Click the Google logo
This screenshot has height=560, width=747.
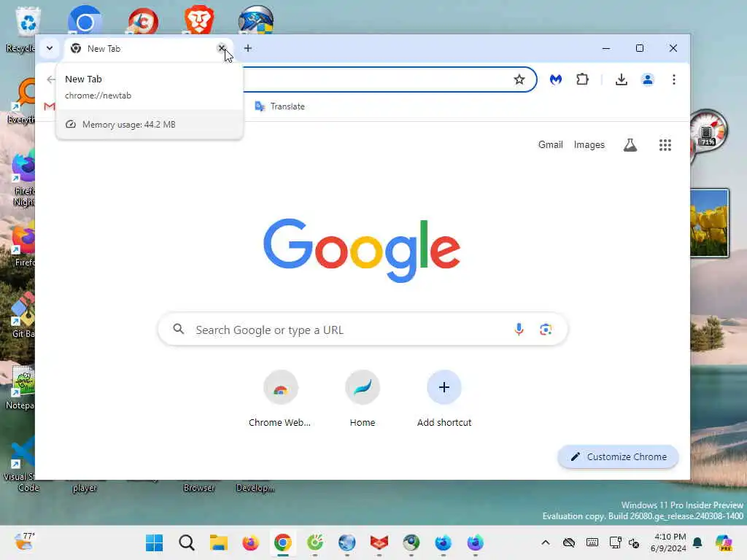[362, 250]
